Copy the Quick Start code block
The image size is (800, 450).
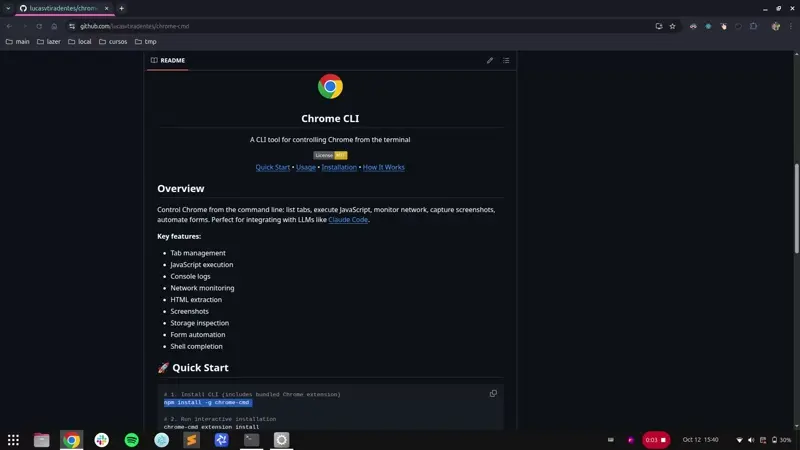[x=493, y=393]
